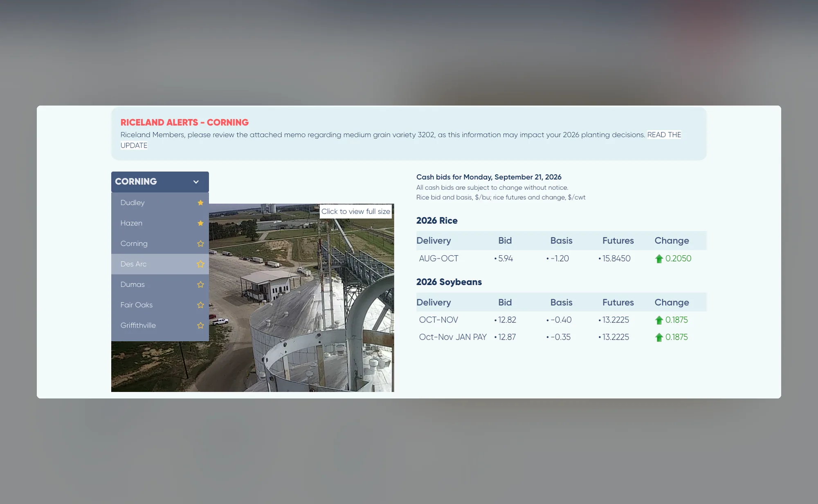Toggle favorite star for Dumas

pyautogui.click(x=200, y=284)
